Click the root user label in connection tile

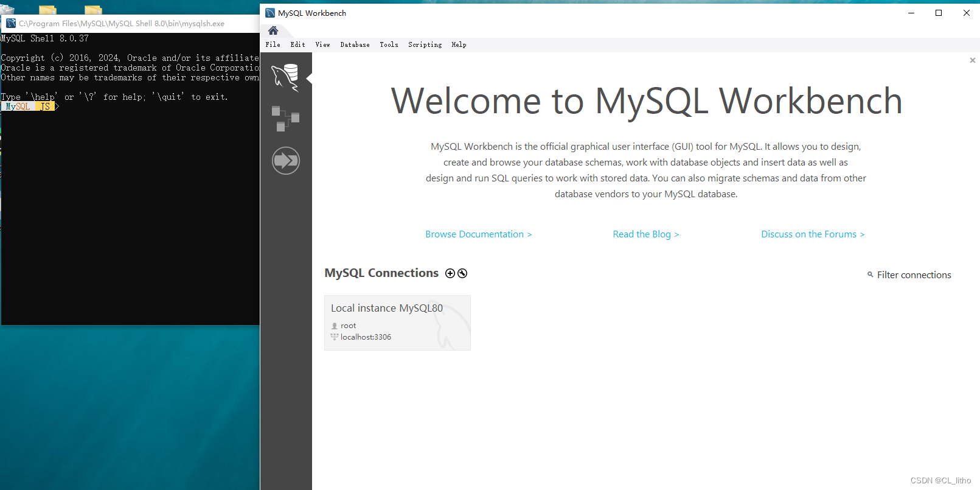click(x=348, y=326)
